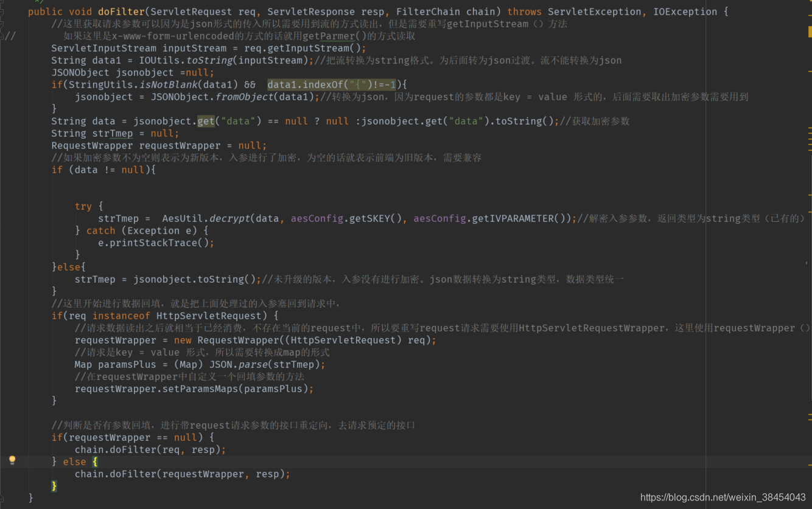
Task: Select ServletException in the throws clause
Action: (595, 12)
